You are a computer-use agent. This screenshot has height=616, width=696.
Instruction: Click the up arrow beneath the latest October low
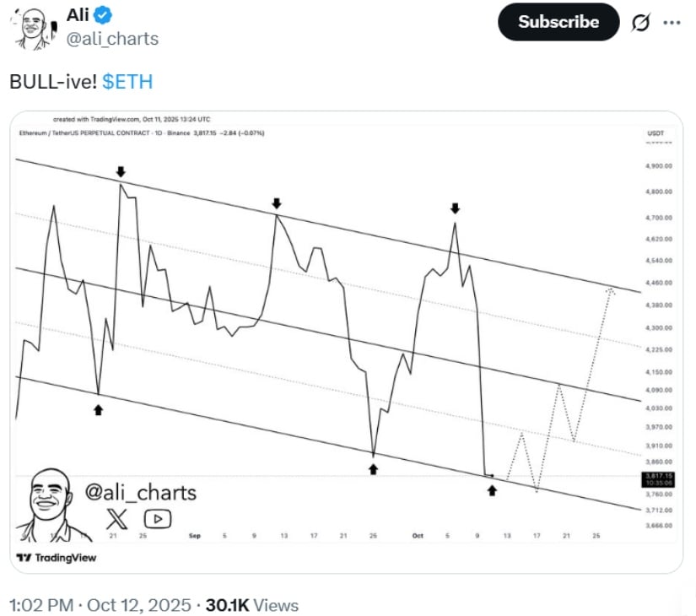pos(493,489)
